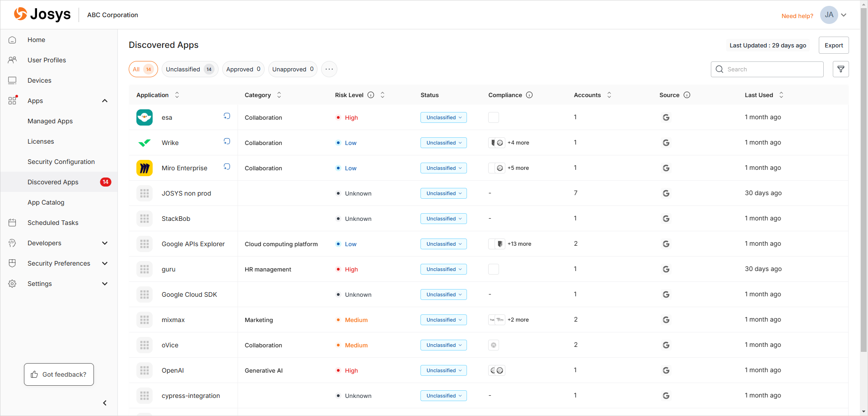The height and width of the screenshot is (416, 868).
Task: Click +5 more in Miro Enterprise row
Action: coord(518,168)
